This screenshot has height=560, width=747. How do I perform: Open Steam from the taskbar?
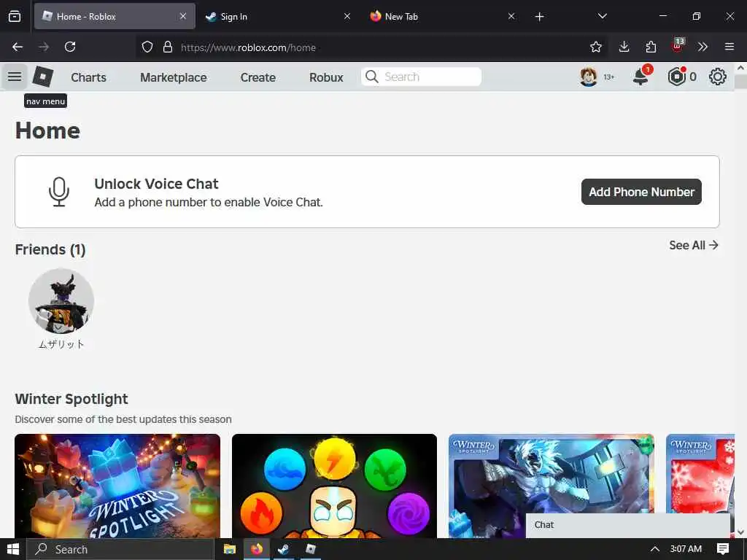pyautogui.click(x=284, y=549)
